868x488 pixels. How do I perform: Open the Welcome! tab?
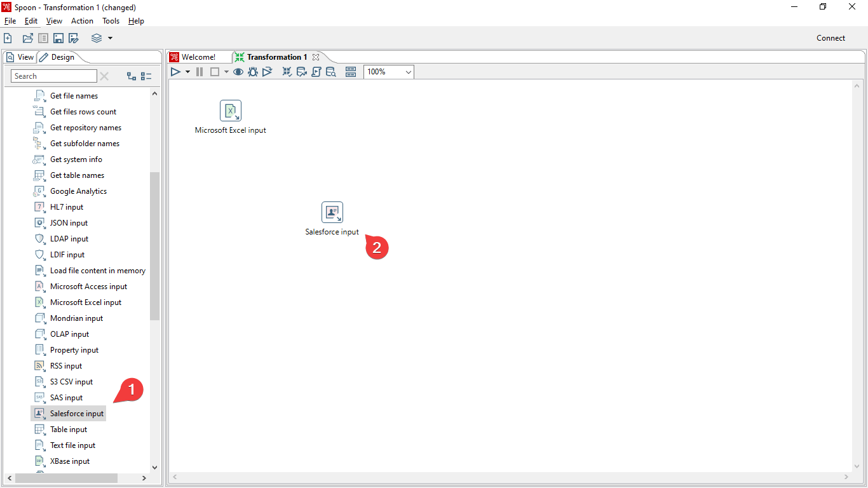(193, 57)
